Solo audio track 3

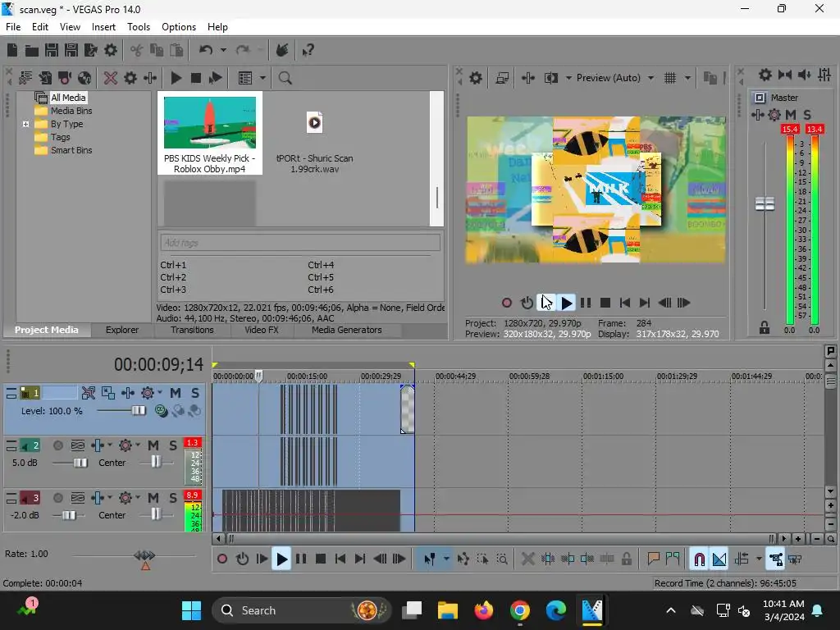(173, 498)
